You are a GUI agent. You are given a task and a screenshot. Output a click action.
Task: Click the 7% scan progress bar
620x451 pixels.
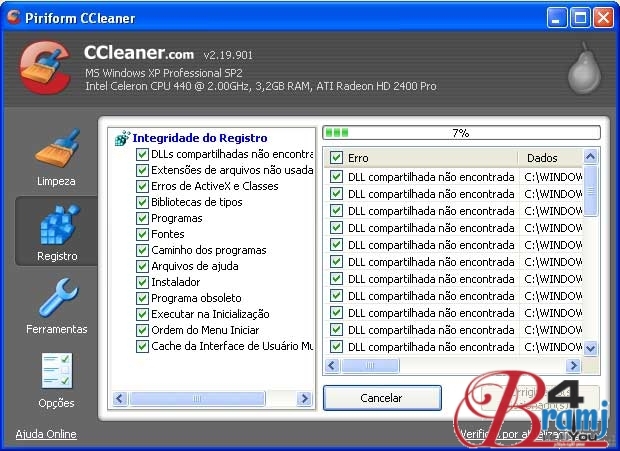(461, 133)
